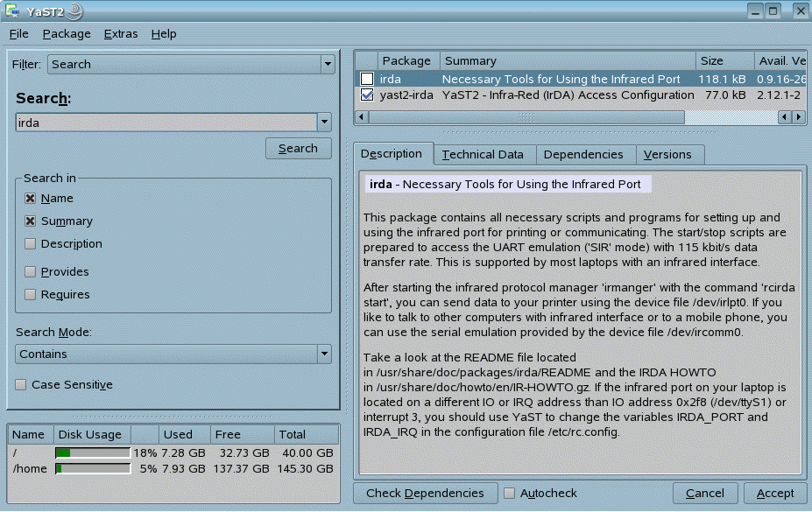Click the '118.1 kB' size value

point(723,79)
